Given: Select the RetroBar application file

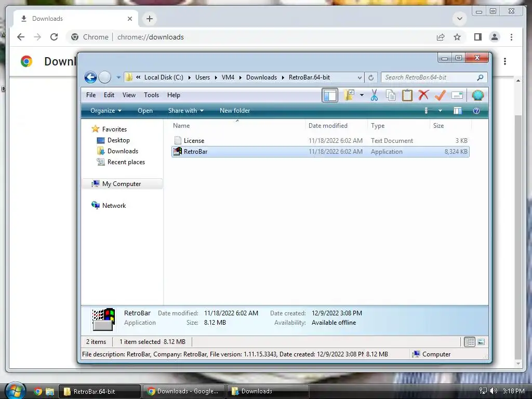Looking at the screenshot, I should click(320, 152).
